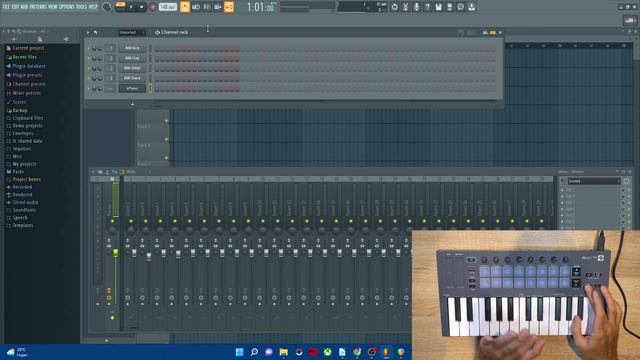
Task: Open the TOOLS menu
Action: [x=81, y=7]
